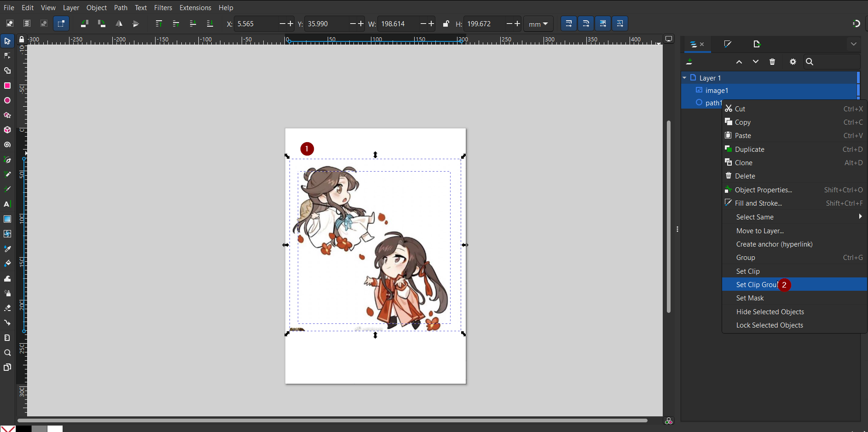Open Layers panel settings gear
Viewport: 868px width, 432px height.
tap(793, 62)
